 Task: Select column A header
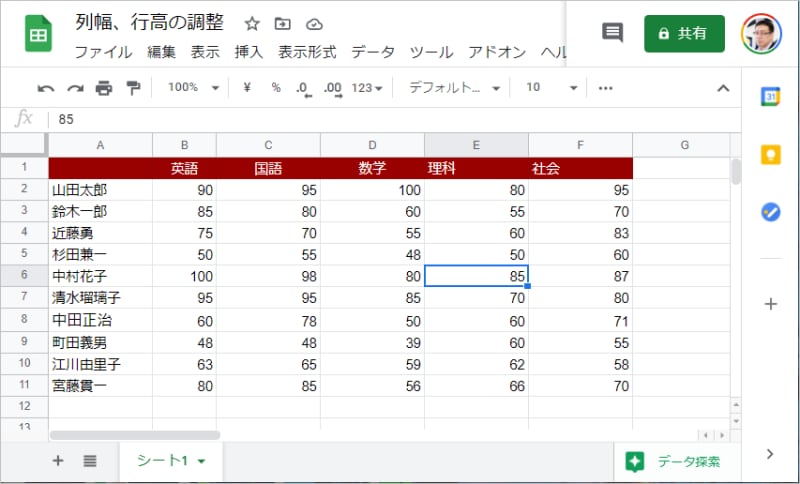pyautogui.click(x=101, y=145)
